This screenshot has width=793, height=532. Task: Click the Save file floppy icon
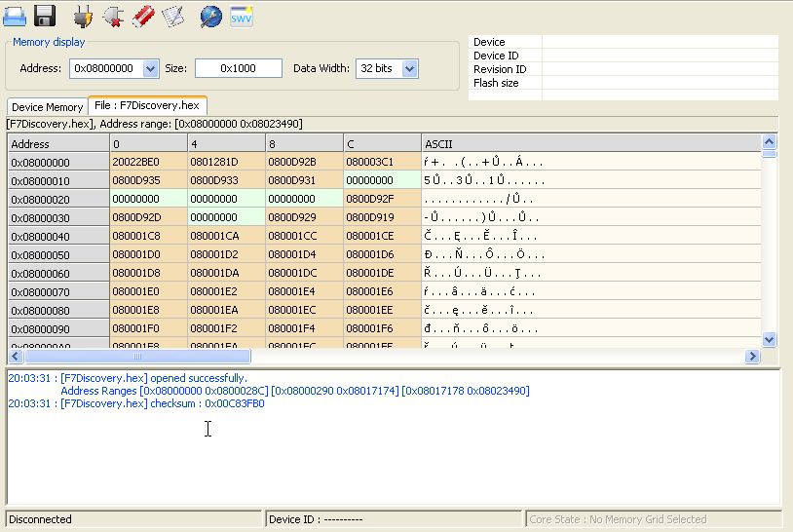click(45, 15)
